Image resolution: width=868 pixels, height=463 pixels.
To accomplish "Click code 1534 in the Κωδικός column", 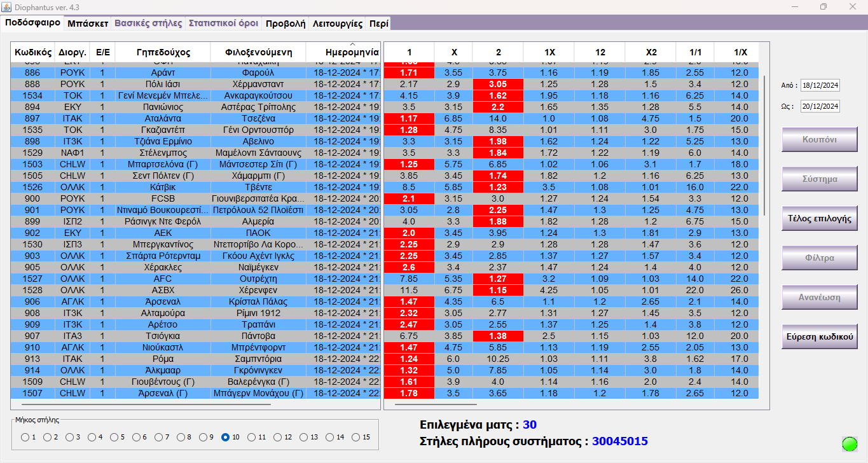I will (32, 95).
